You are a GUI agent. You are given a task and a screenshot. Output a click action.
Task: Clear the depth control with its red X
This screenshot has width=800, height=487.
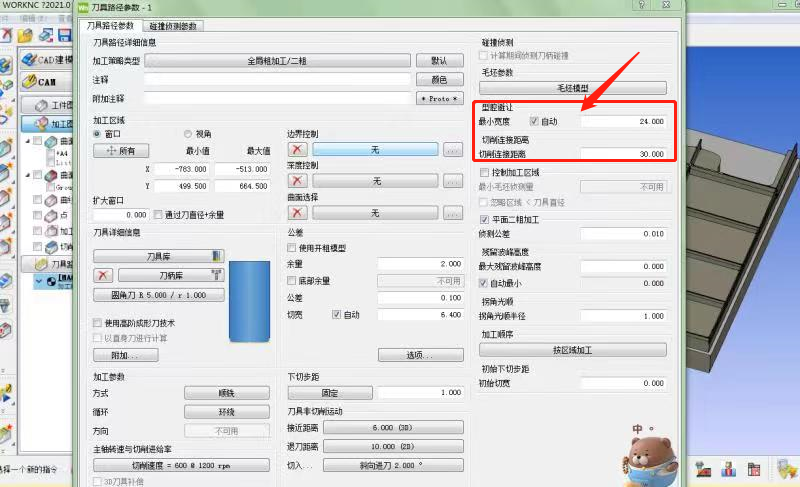pos(297,181)
